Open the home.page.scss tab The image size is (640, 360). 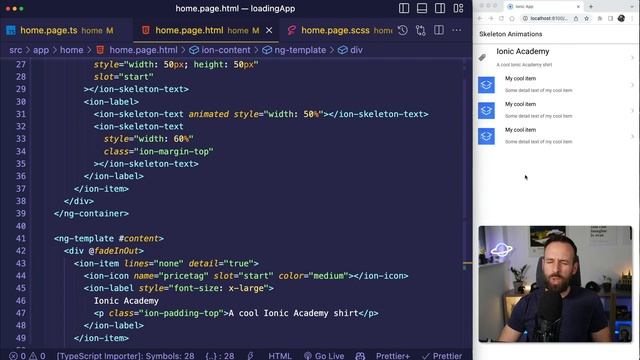(335, 30)
